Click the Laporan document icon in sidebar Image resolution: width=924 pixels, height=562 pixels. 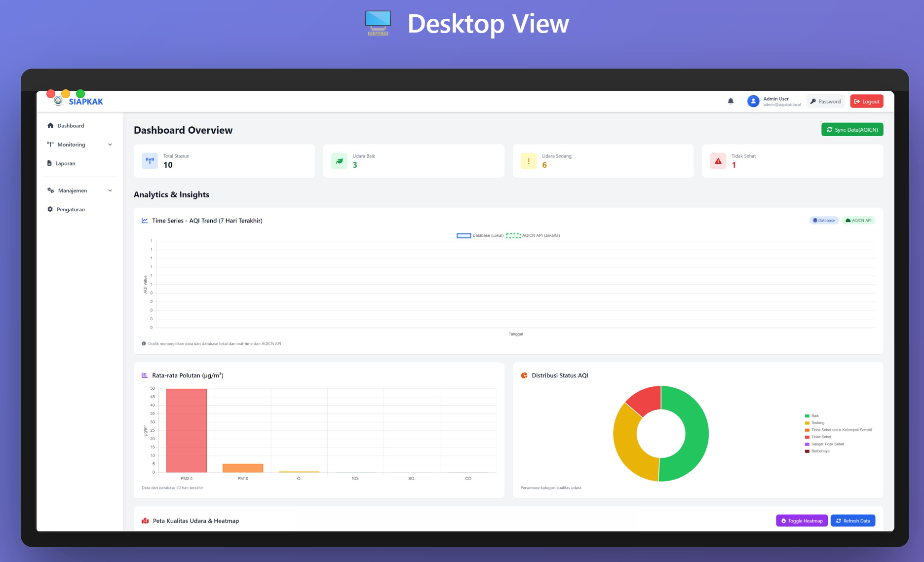tap(49, 163)
